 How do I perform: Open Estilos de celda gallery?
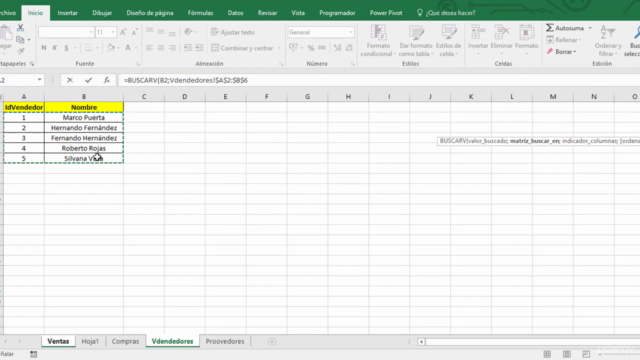tap(449, 41)
